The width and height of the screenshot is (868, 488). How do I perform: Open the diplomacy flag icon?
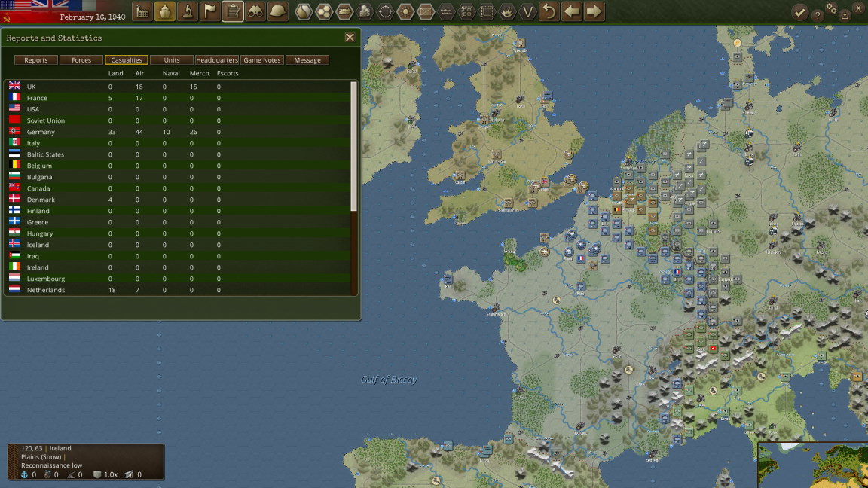coord(210,11)
